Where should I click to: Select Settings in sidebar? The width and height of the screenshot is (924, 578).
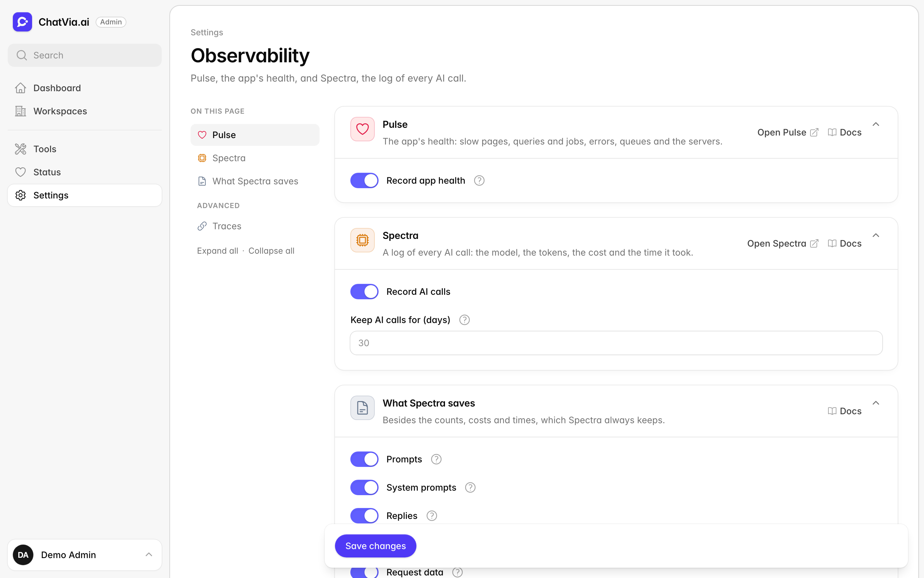(x=85, y=195)
